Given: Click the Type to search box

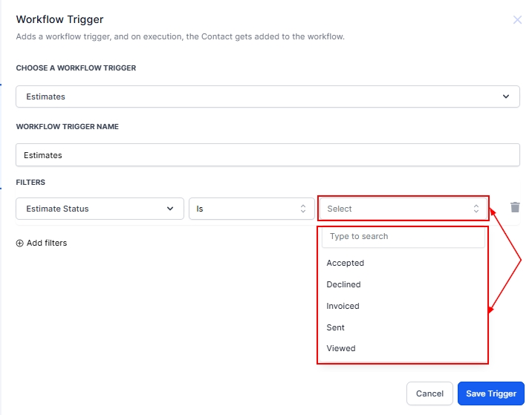Looking at the screenshot, I should point(403,237).
